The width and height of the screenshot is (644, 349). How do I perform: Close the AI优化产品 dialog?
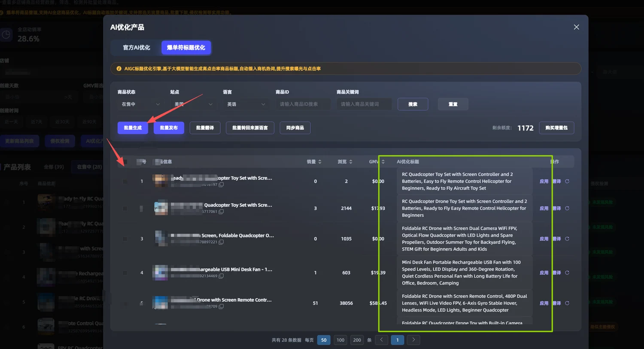576,27
